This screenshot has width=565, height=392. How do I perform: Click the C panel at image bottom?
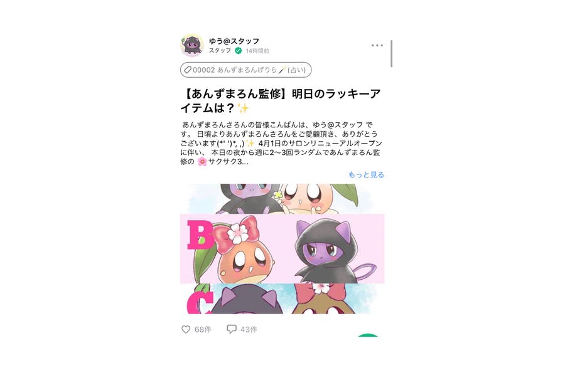[x=282, y=299]
